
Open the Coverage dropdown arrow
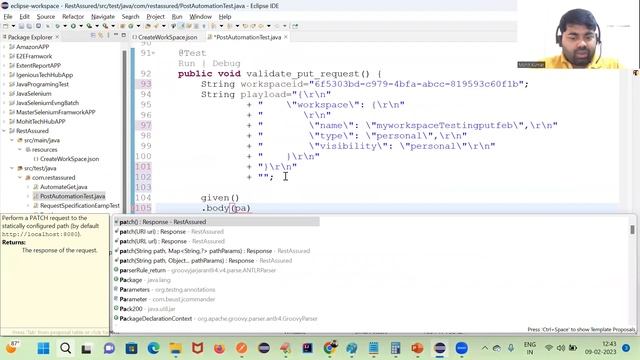[97, 26]
